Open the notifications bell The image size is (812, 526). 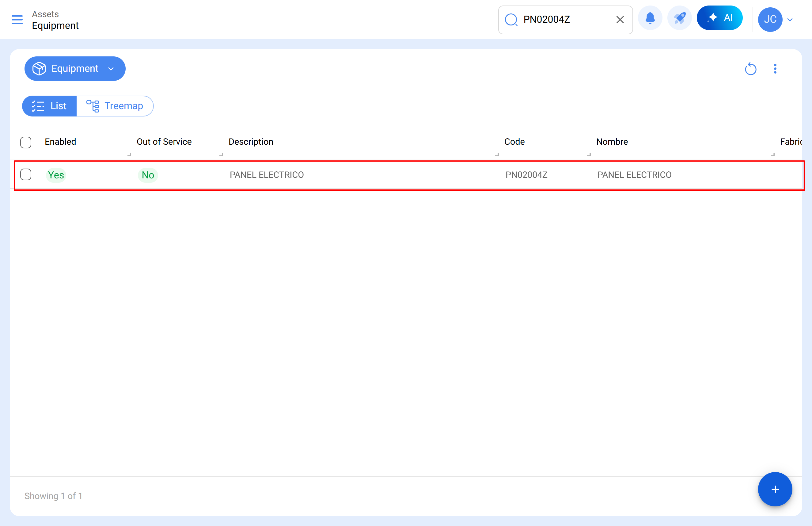[x=650, y=18]
